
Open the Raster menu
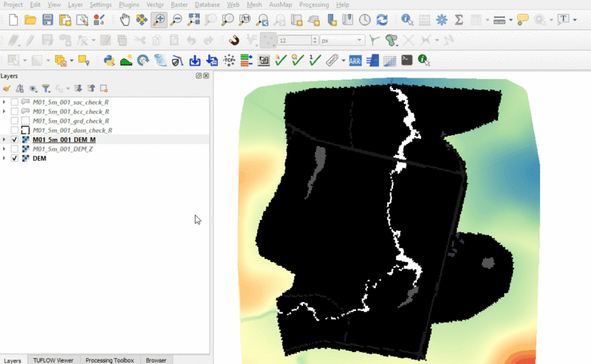(x=179, y=4)
